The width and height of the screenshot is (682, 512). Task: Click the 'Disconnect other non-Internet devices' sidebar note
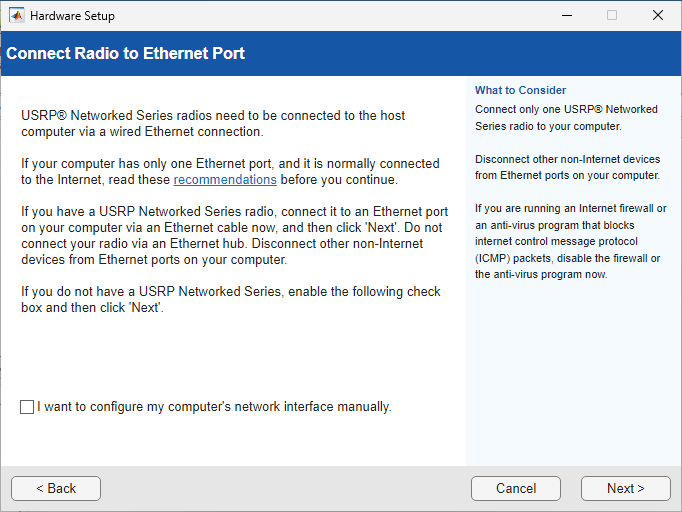coord(567,167)
